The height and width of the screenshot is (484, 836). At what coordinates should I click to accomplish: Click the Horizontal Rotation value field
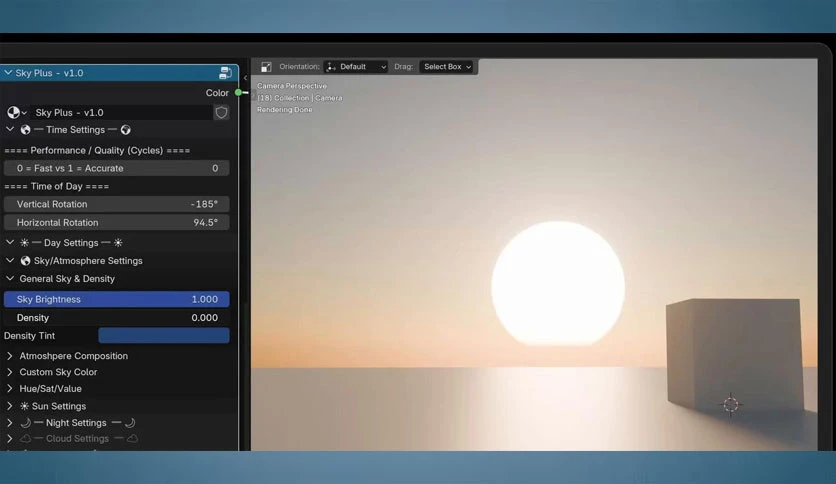(116, 222)
